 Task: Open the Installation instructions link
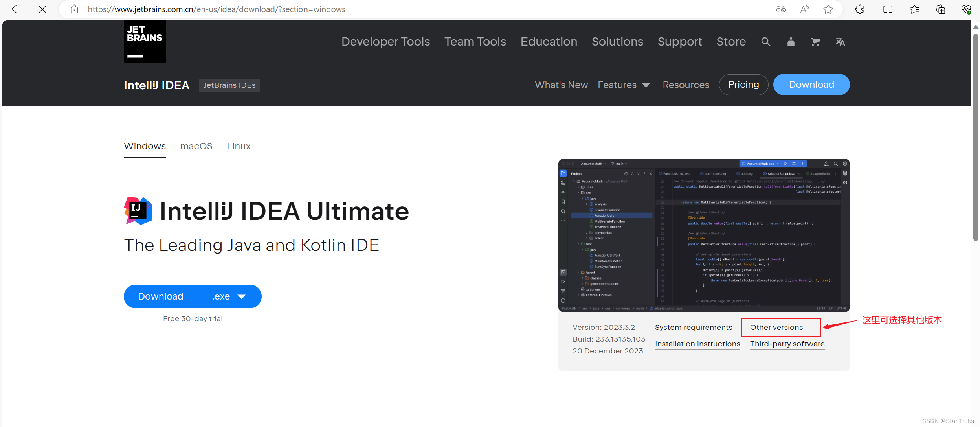697,344
